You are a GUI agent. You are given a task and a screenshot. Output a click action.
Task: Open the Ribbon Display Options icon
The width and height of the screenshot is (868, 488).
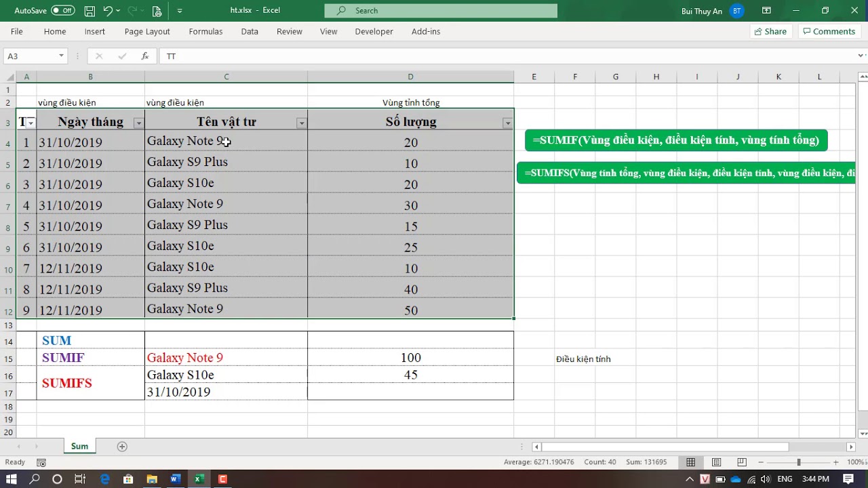(x=766, y=10)
